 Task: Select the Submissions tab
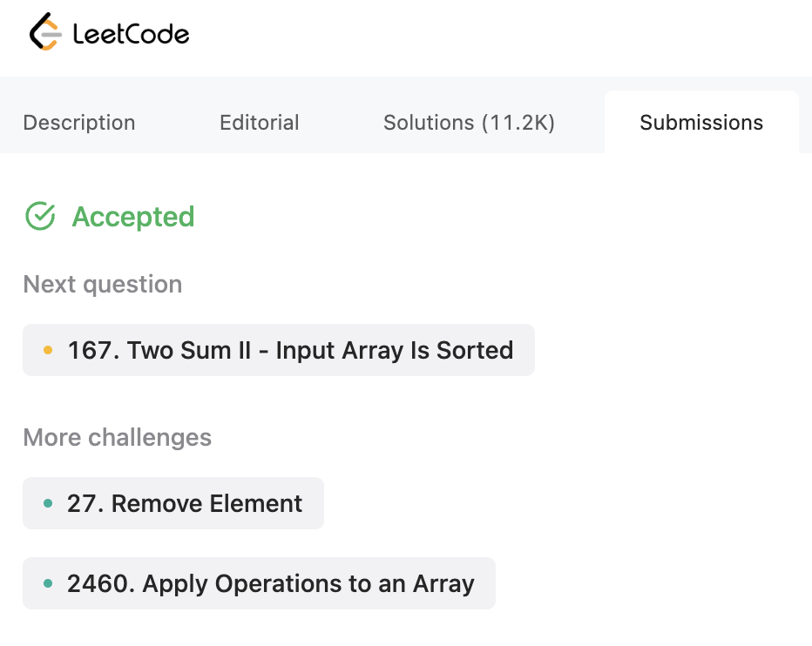coord(701,123)
